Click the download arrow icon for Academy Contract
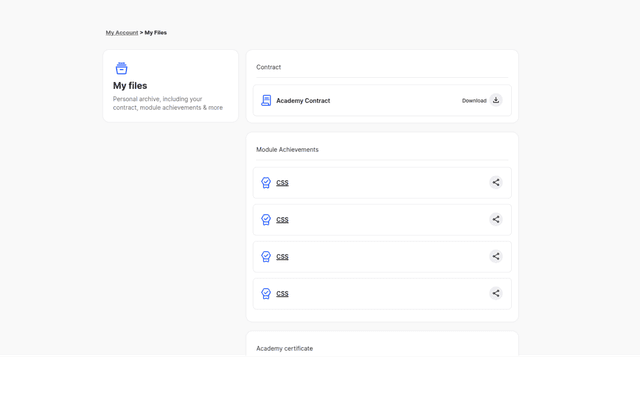The width and height of the screenshot is (640, 396). pyautogui.click(x=496, y=100)
